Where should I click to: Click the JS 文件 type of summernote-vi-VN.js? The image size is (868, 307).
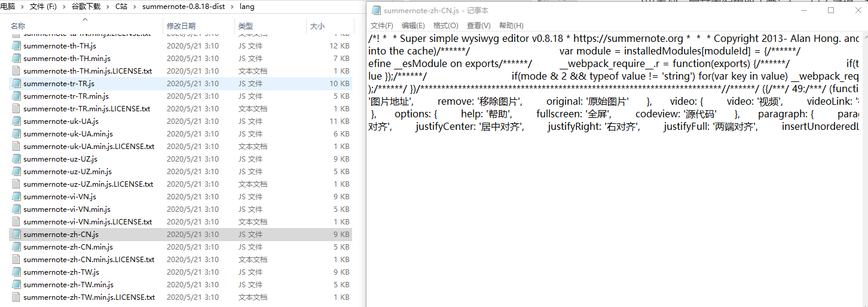250,197
